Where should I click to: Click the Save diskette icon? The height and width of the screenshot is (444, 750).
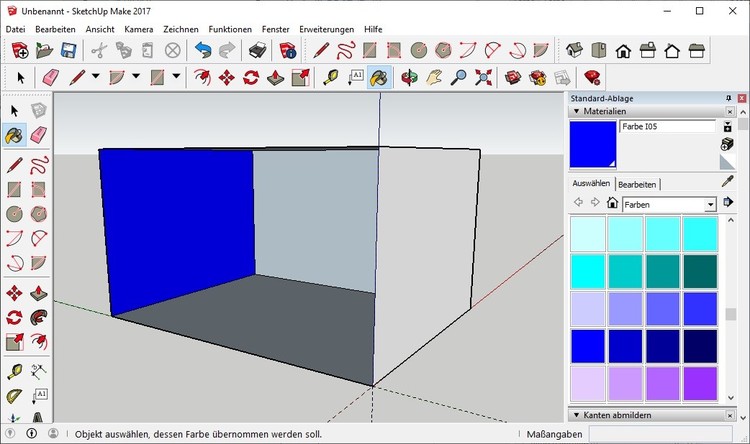[69, 50]
